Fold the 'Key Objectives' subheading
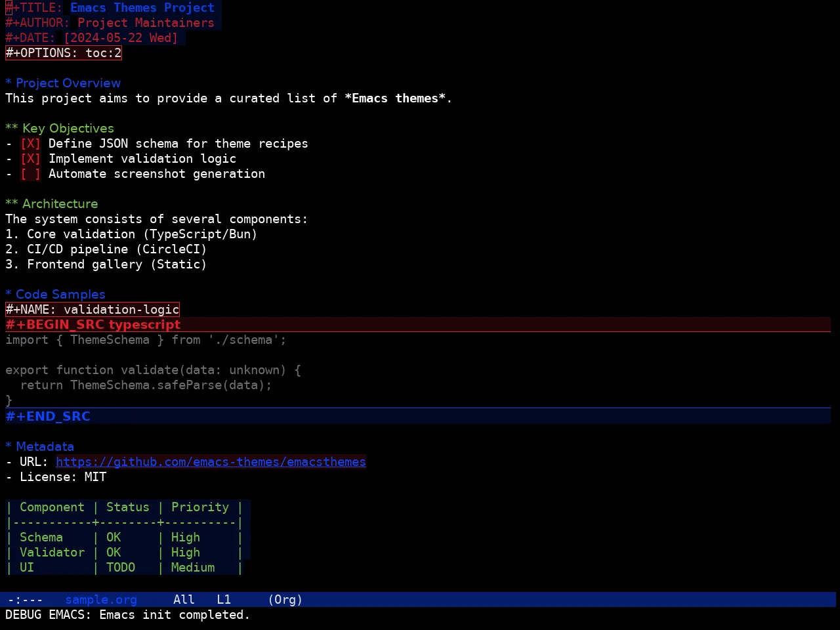This screenshot has width=840, height=630. [x=60, y=129]
